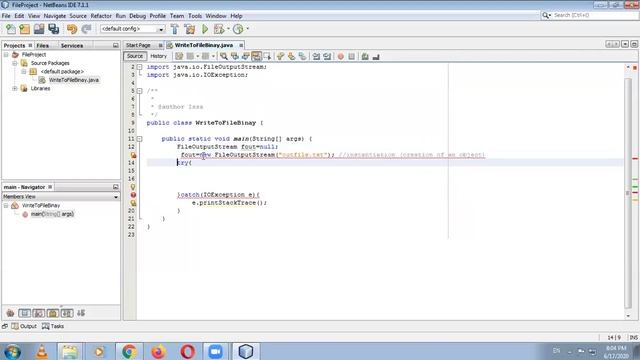The image size is (640, 360).
Task: Open Debug Project dropdown arrow
Action: pos(228,29)
